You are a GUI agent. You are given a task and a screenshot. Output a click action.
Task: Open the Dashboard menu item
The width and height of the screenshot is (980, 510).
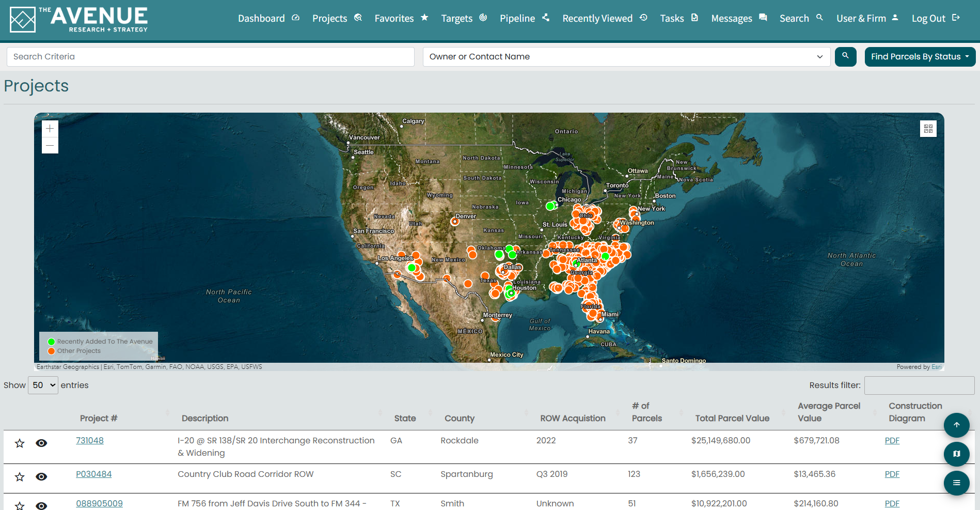(268, 19)
